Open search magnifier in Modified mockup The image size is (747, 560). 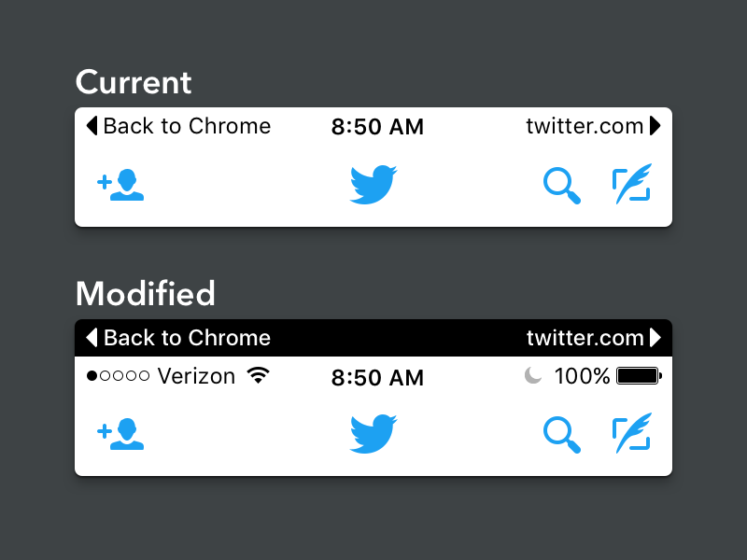pyautogui.click(x=562, y=434)
